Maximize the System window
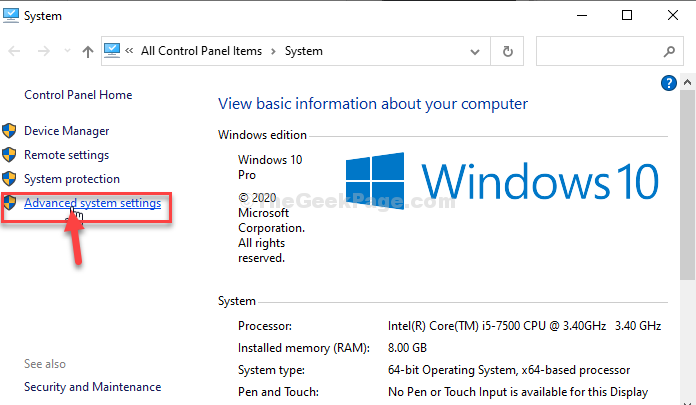 627,16
